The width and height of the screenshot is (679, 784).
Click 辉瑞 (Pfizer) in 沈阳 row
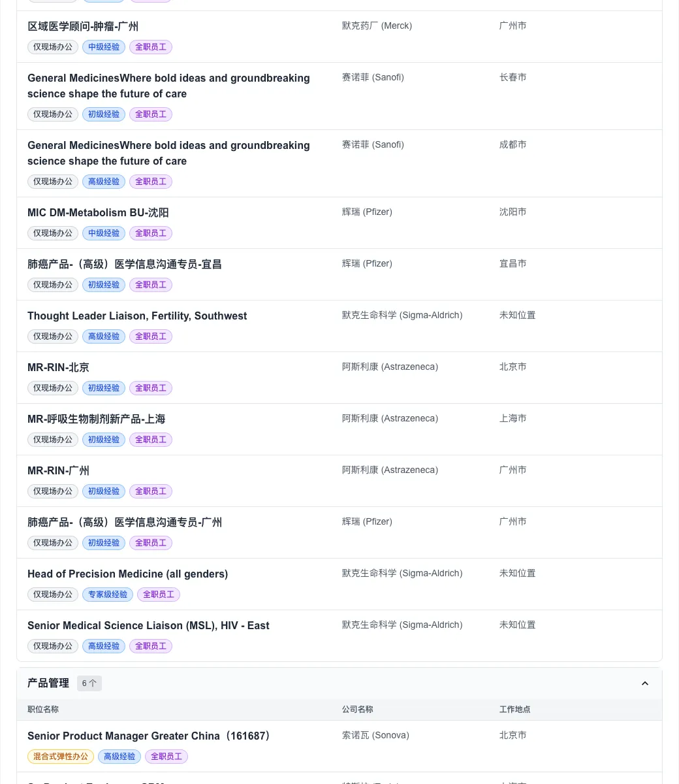click(x=367, y=212)
